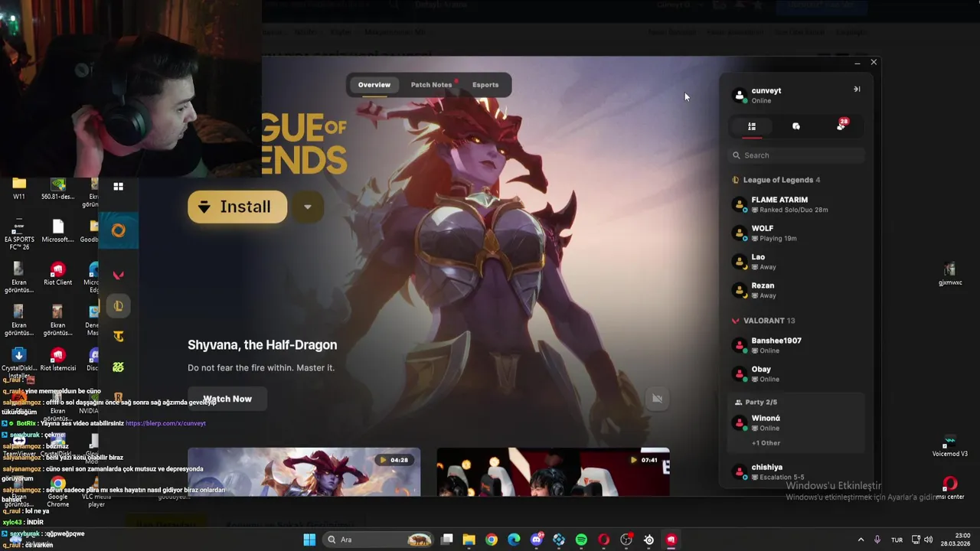Screen dimensions: 980x551
Task: Open the chat messages tab icon
Action: tap(796, 126)
